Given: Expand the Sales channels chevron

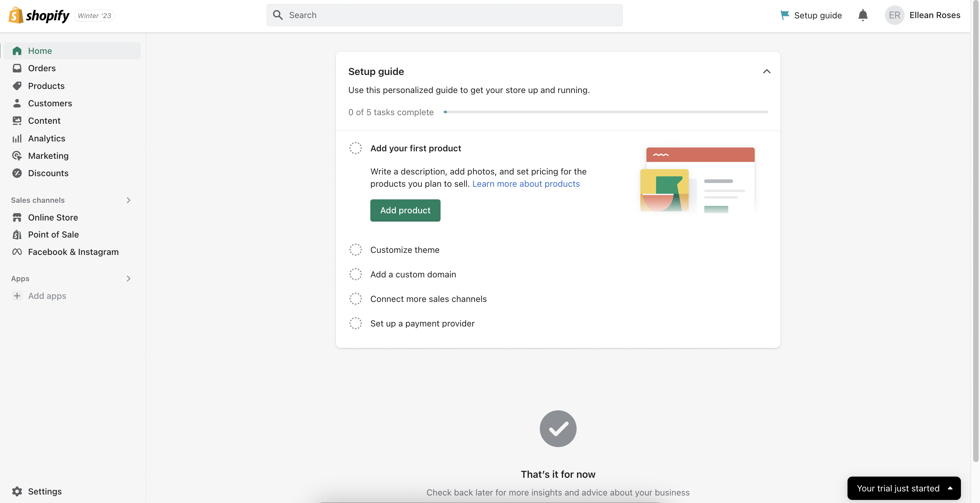Looking at the screenshot, I should pyautogui.click(x=128, y=200).
